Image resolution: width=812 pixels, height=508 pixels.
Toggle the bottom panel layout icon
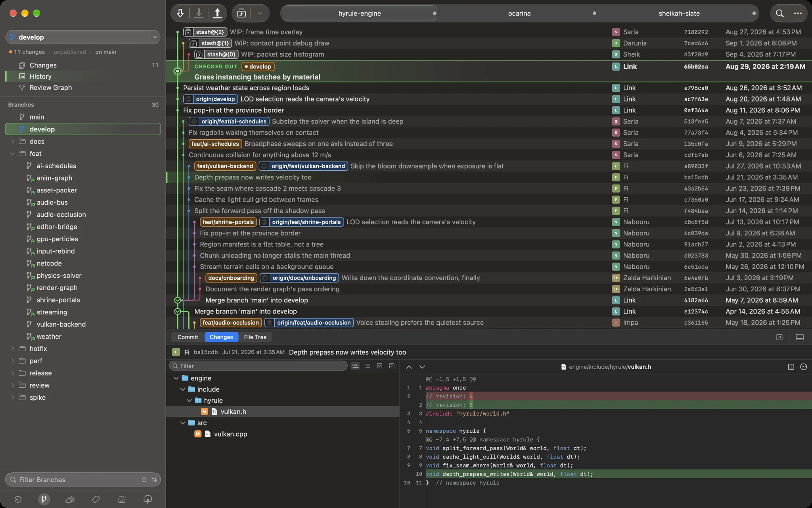(800, 337)
